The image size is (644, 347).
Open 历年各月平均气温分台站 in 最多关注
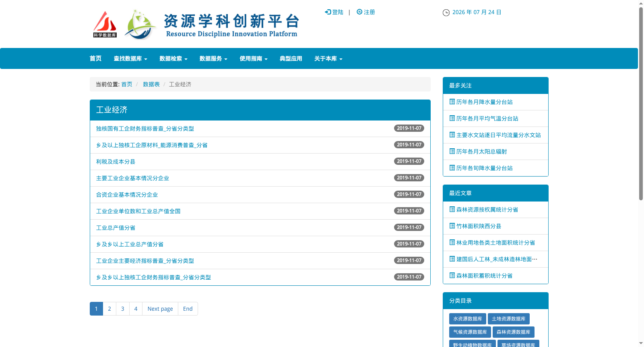487,118
